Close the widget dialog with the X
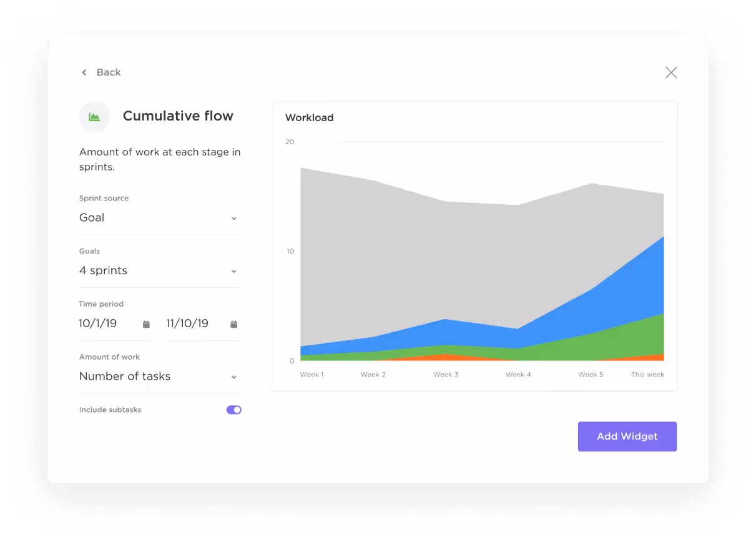 pos(671,72)
